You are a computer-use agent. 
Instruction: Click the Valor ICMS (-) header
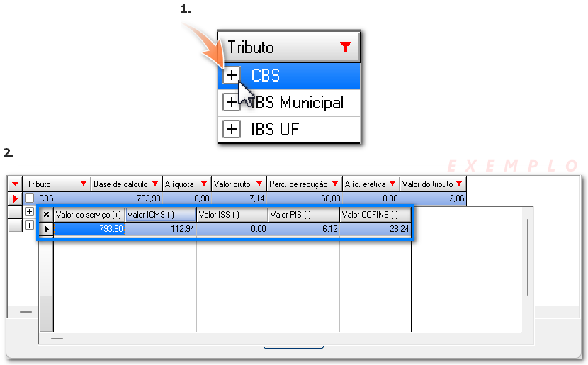tap(161, 215)
